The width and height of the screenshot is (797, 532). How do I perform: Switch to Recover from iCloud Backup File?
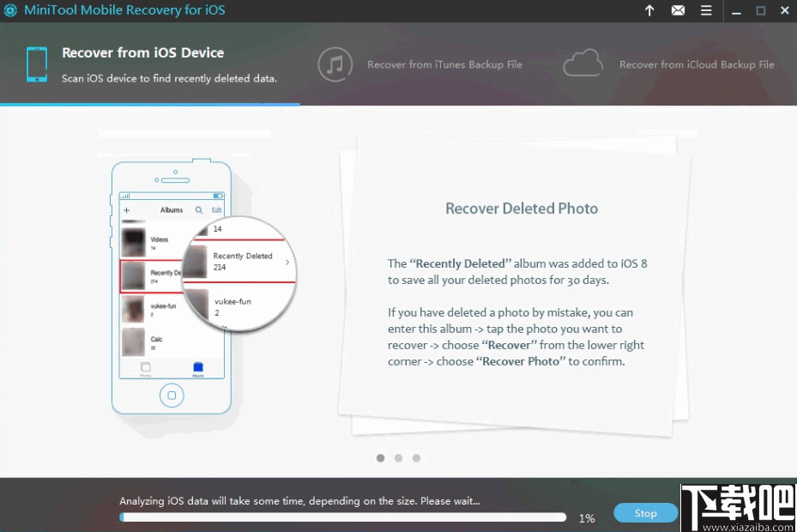(x=697, y=64)
